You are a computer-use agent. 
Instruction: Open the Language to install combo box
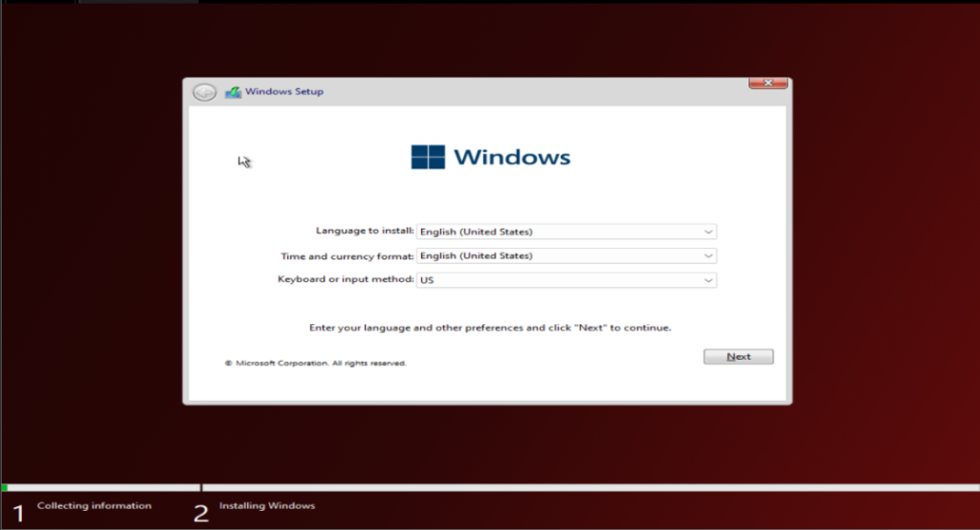tap(566, 232)
